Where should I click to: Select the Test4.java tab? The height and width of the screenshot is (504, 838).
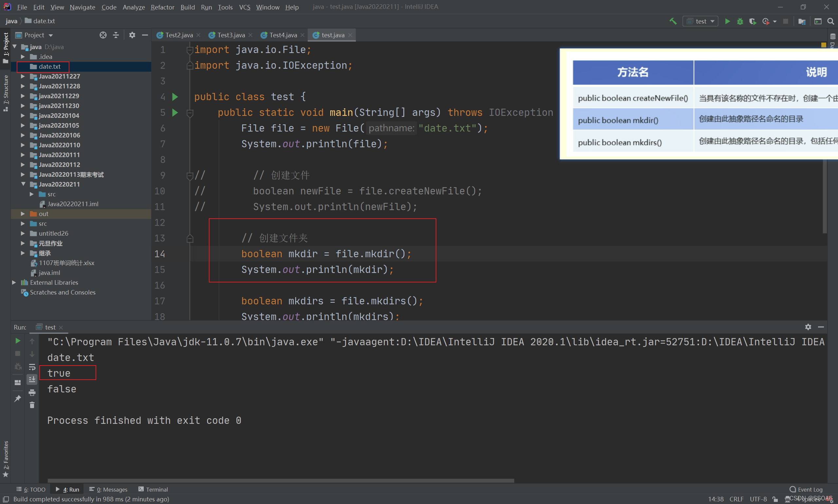(x=281, y=35)
